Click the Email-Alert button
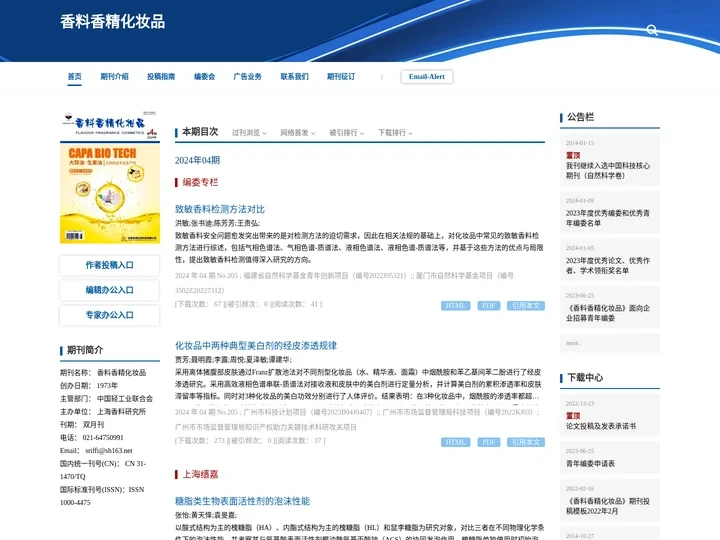Viewport: 720px width, 540px height. pos(427,77)
